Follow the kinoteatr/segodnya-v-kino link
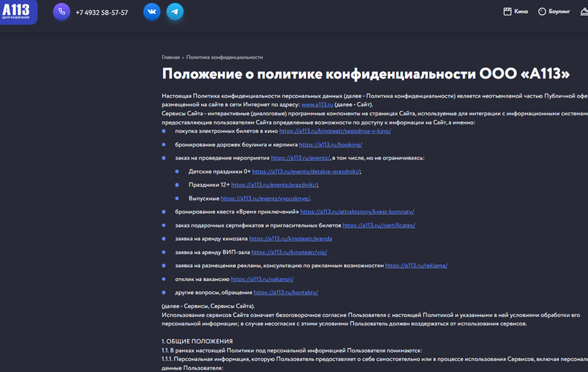The width and height of the screenshot is (588, 372). pyautogui.click(x=335, y=131)
